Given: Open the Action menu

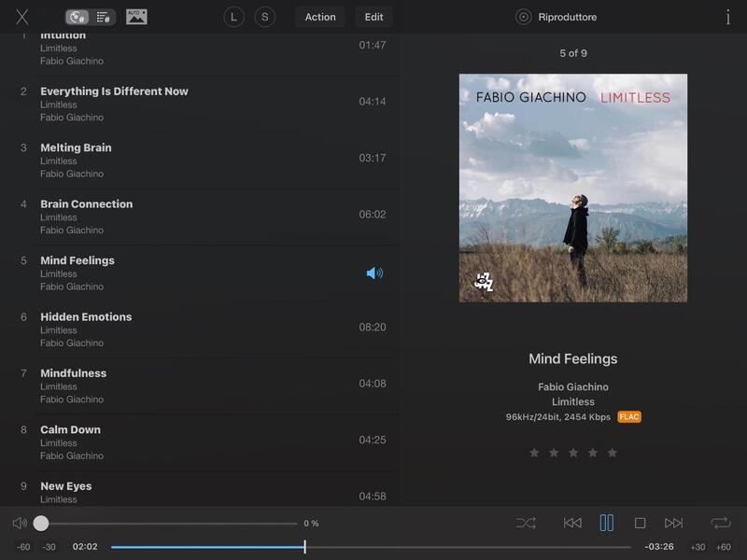Looking at the screenshot, I should pos(320,17).
